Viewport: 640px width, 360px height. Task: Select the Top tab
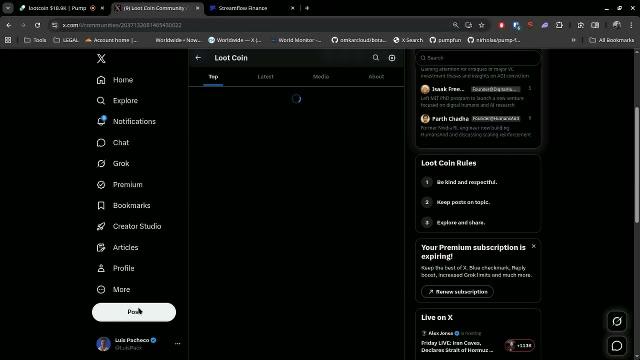(213, 77)
